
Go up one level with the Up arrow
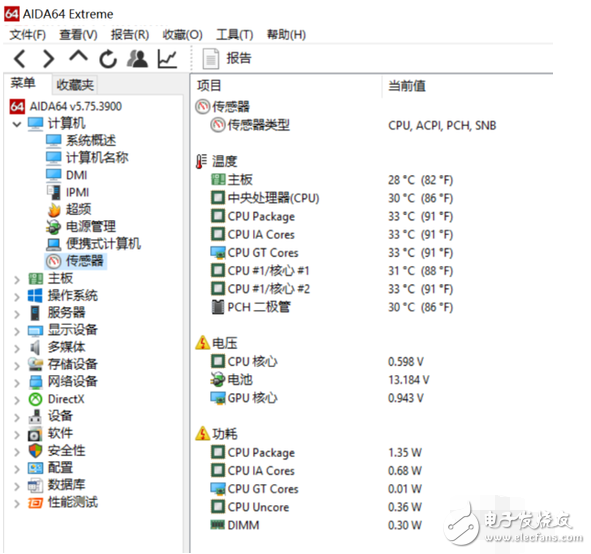tap(78, 57)
